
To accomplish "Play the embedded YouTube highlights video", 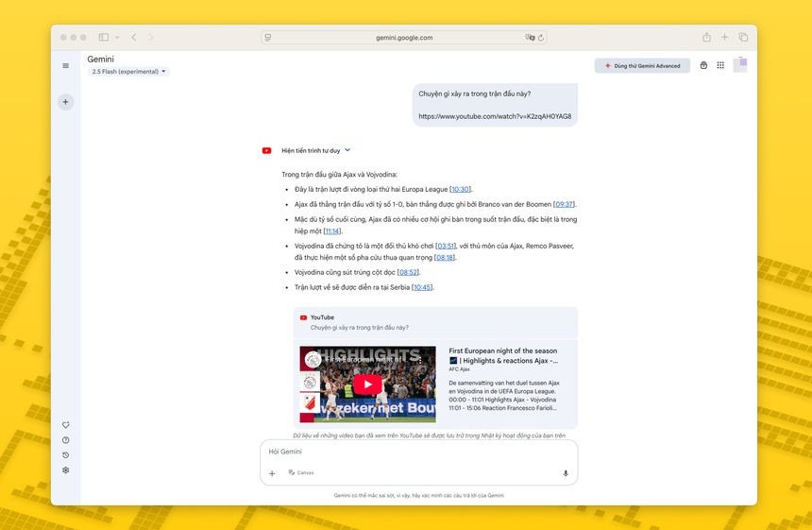I will coord(367,385).
